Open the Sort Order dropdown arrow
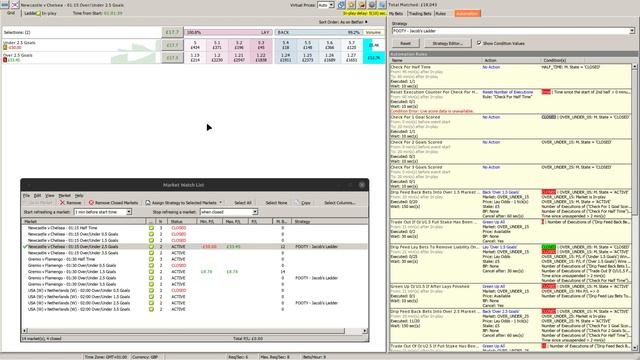 pos(366,22)
